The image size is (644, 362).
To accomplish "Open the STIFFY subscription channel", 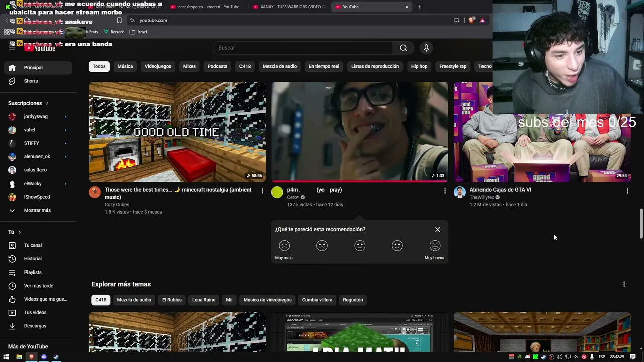I will (x=38, y=143).
